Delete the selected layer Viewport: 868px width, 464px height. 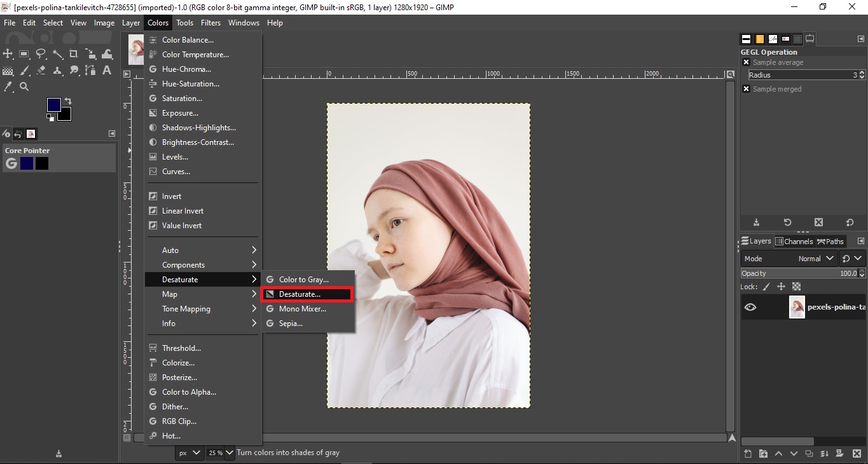[857, 454]
